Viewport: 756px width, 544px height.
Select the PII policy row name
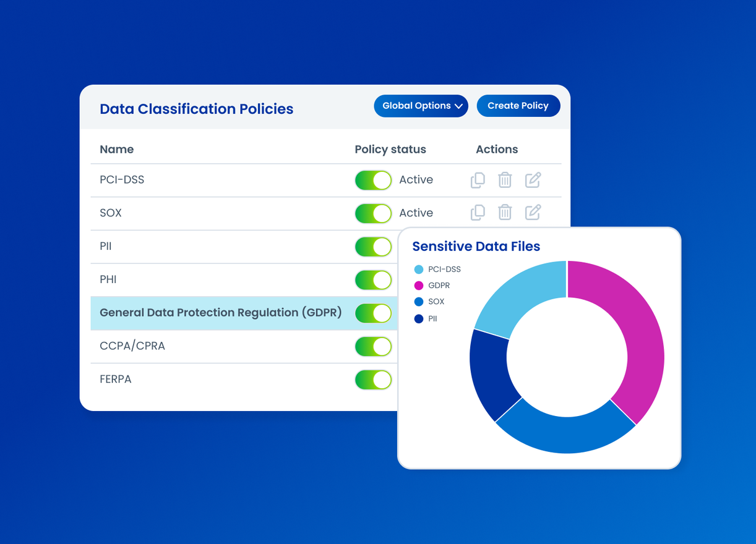coord(106,246)
